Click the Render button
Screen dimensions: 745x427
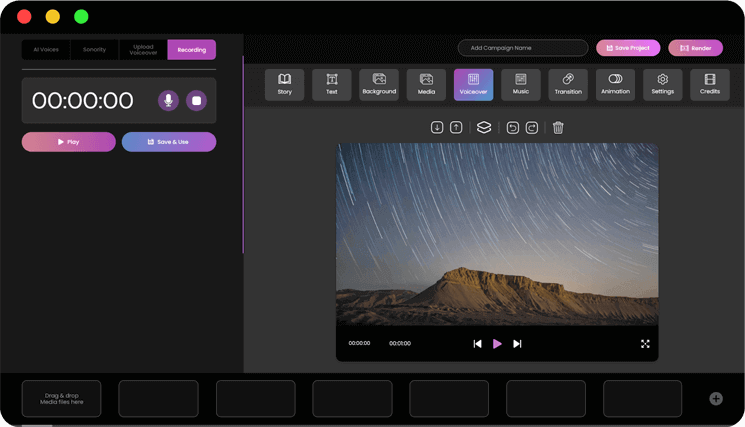695,48
